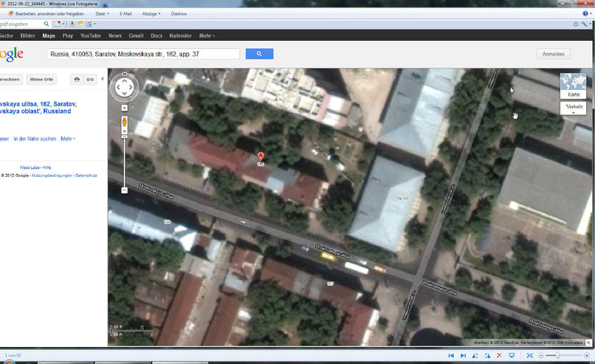Click the red A location marker

(260, 157)
